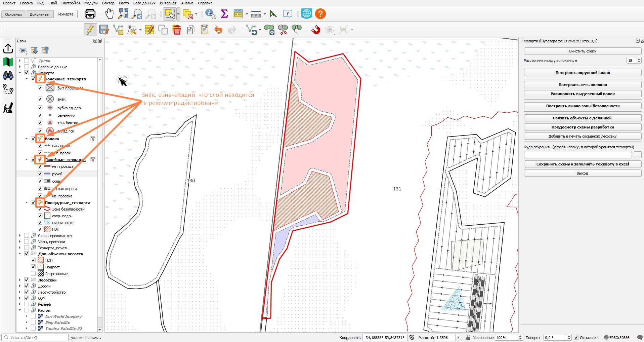Click the upload arrow icon in sidebar

(x=8, y=49)
